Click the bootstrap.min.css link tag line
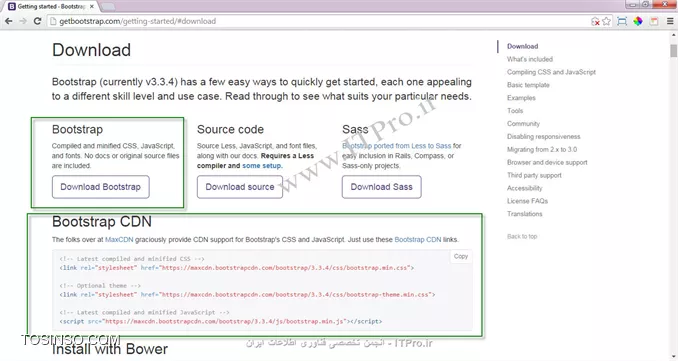This screenshot has width=678, height=361. (237, 268)
